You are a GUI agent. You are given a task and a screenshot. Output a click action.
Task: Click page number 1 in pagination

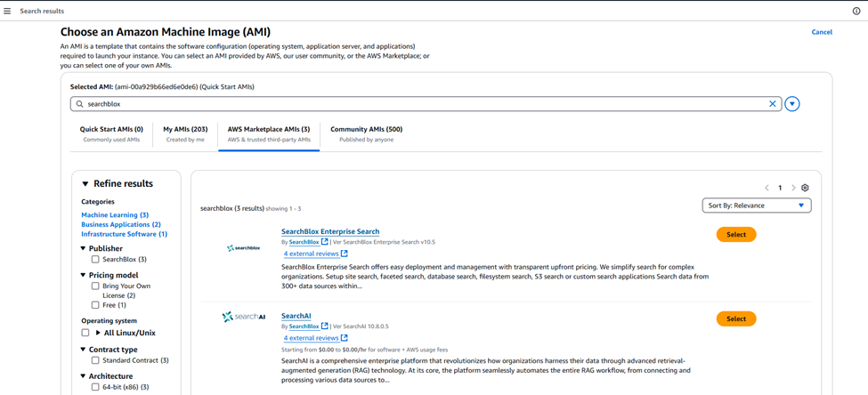click(780, 188)
